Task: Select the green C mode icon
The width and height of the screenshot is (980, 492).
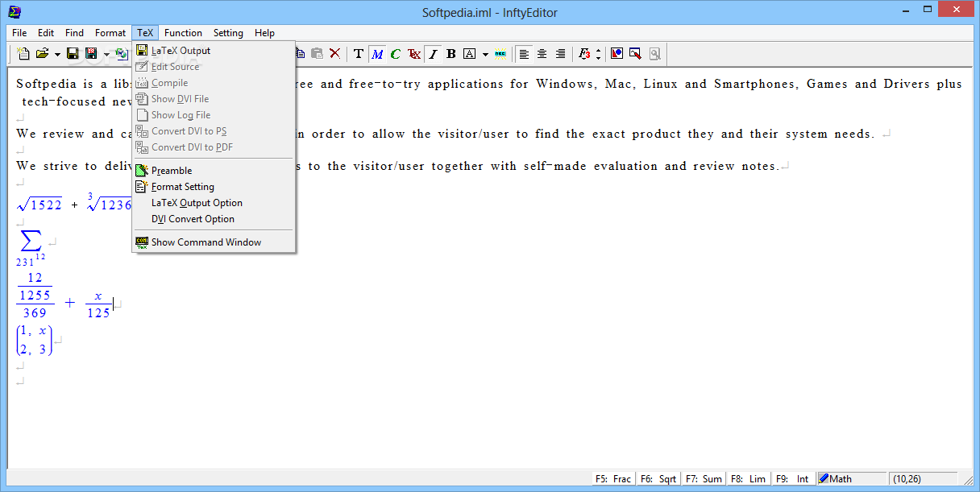Action: click(395, 54)
